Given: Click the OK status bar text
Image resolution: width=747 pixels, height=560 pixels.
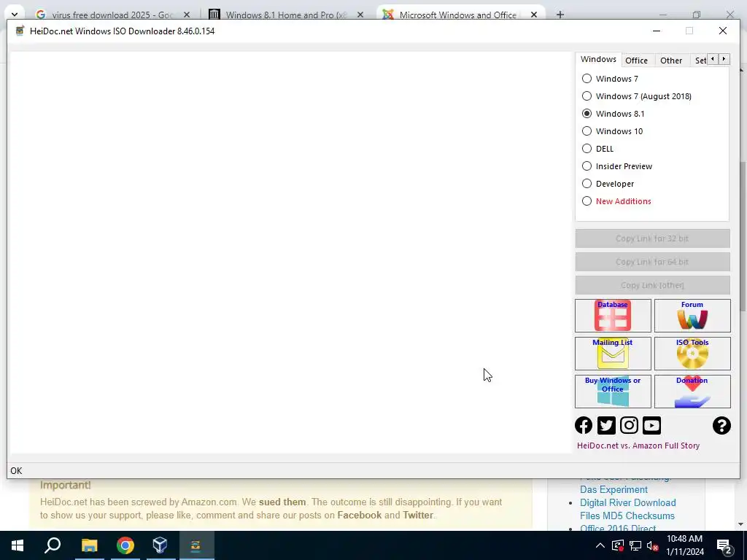Looking at the screenshot, I should (16, 471).
